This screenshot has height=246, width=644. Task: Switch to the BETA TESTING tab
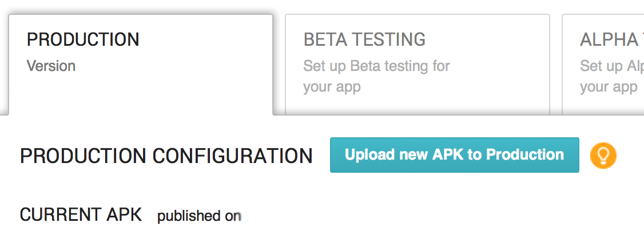418,65
